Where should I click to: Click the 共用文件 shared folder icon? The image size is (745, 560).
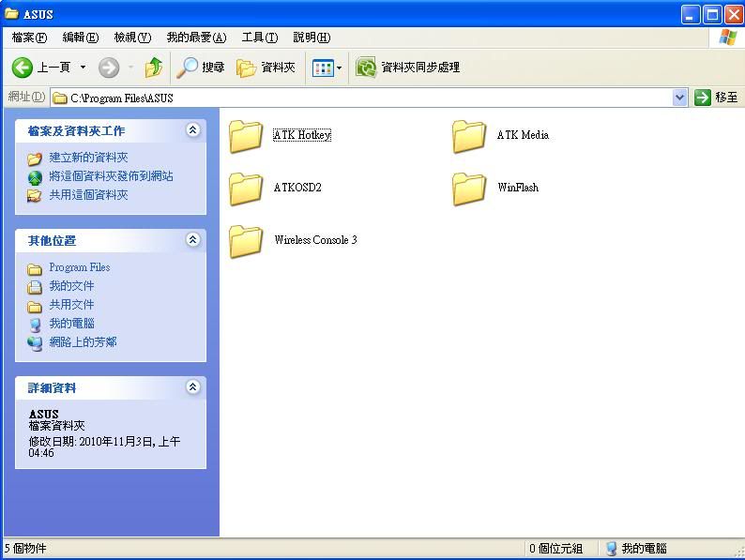click(34, 307)
